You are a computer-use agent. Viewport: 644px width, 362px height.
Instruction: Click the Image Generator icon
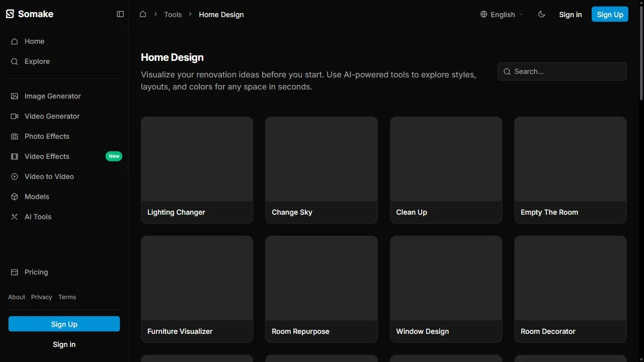15,96
